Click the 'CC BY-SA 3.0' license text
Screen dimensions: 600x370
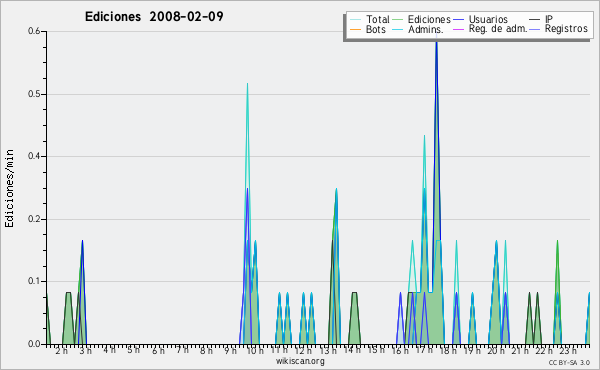click(569, 362)
